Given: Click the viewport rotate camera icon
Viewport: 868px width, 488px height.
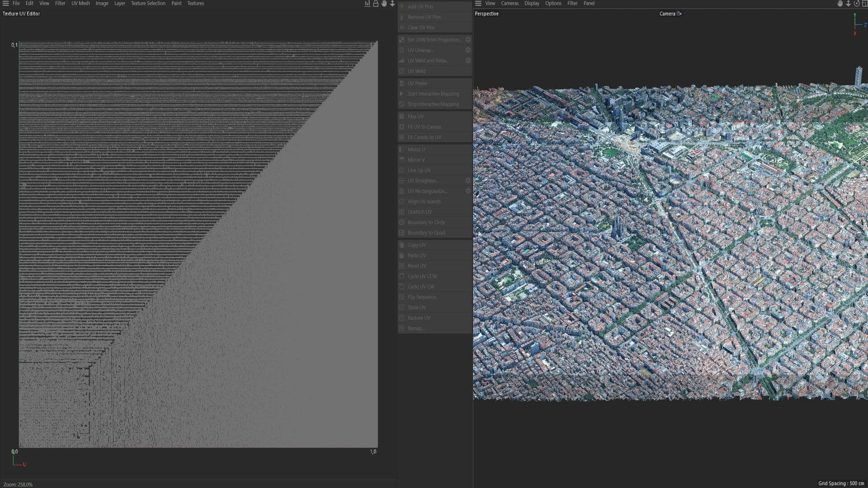Looking at the screenshot, I should tap(857, 3).
